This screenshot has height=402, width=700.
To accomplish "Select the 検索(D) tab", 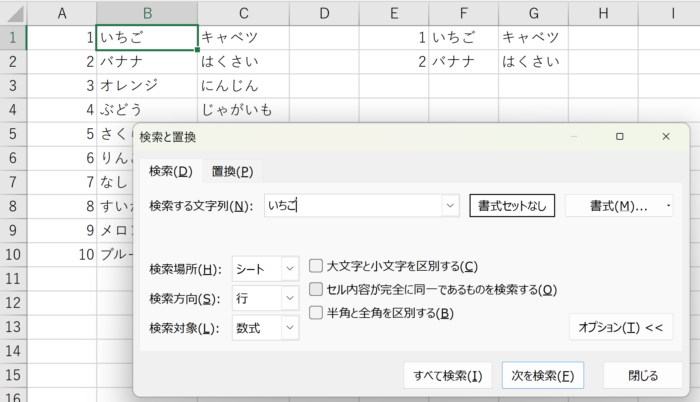I will (x=170, y=171).
